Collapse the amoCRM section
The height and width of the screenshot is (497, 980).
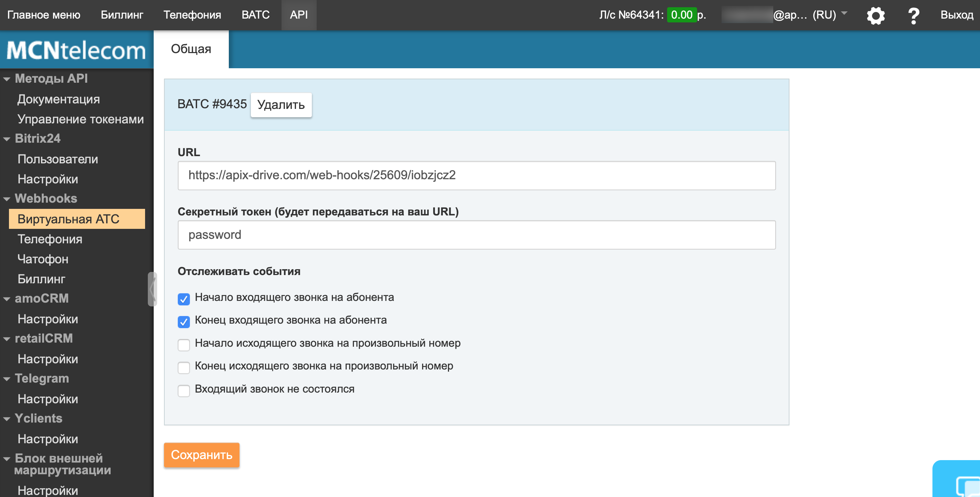click(7, 299)
